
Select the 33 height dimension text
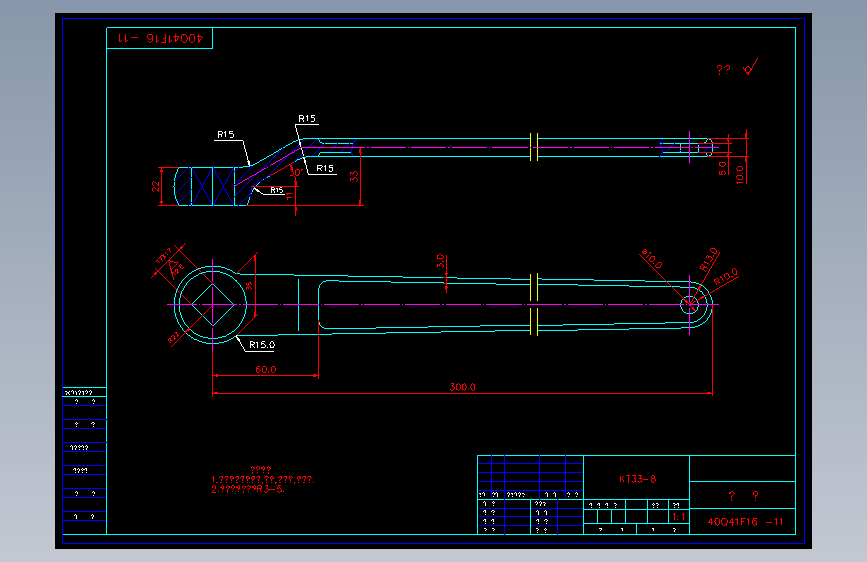coord(354,176)
